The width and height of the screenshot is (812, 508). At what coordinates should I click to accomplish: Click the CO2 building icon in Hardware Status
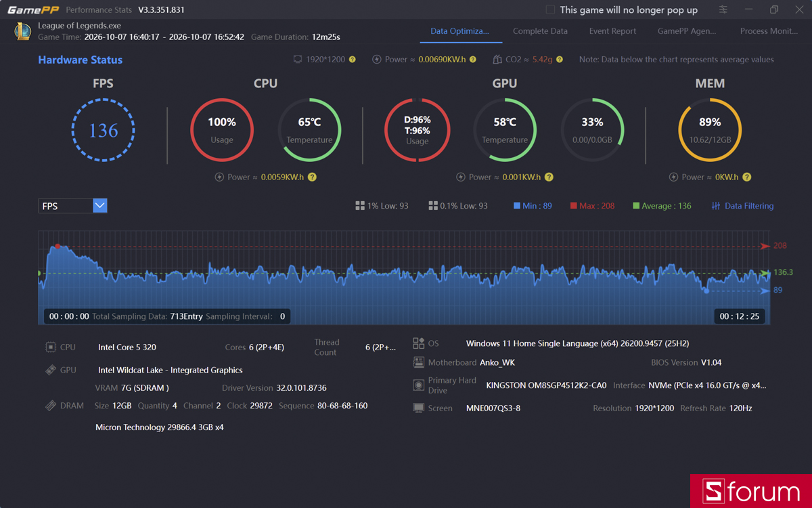click(497, 60)
